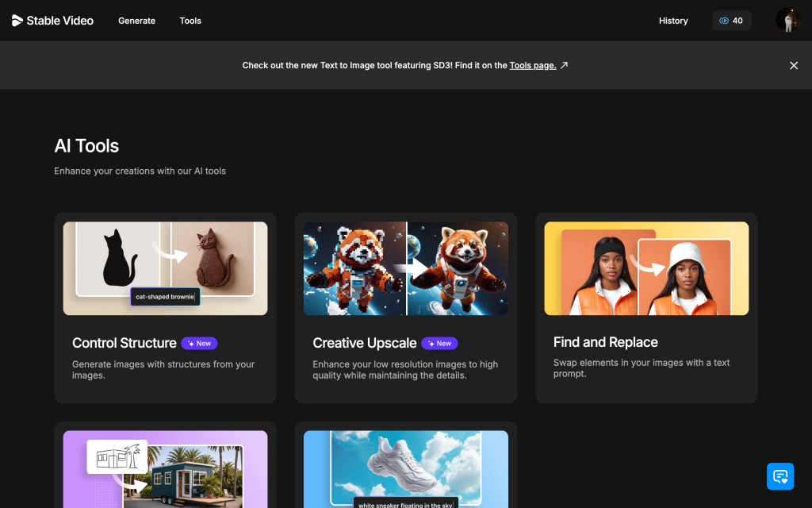Click the Stable Video logo
The image size is (812, 508).
point(52,21)
